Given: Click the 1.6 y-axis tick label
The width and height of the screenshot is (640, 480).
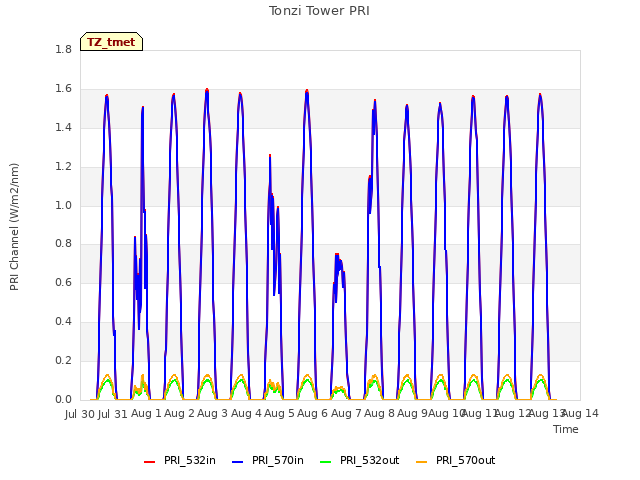Looking at the screenshot, I should (63, 89).
